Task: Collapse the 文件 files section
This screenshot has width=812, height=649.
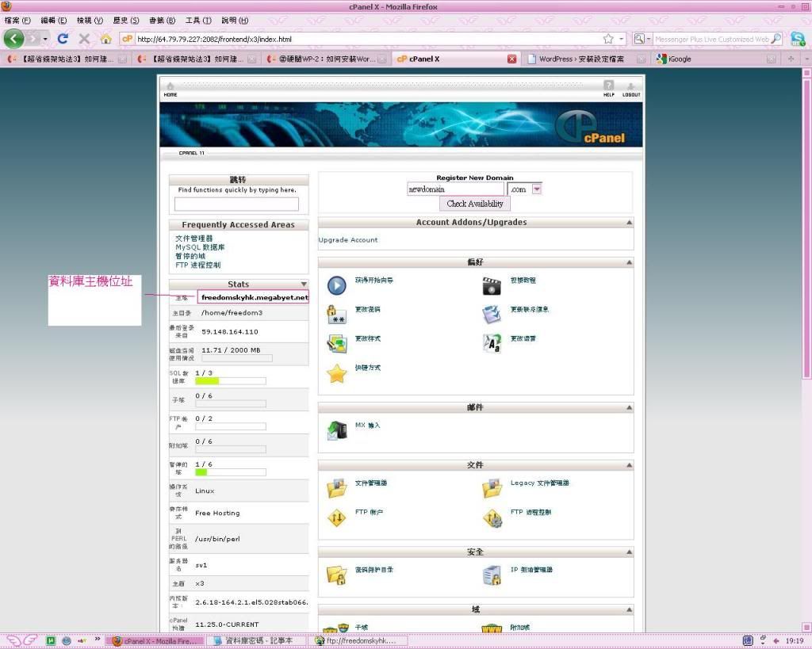Action: point(629,465)
